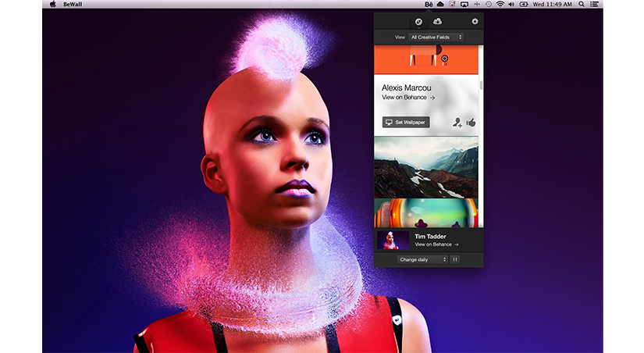Click the dark cloud menu bar icon
The width and height of the screenshot is (644, 353).
440,4
